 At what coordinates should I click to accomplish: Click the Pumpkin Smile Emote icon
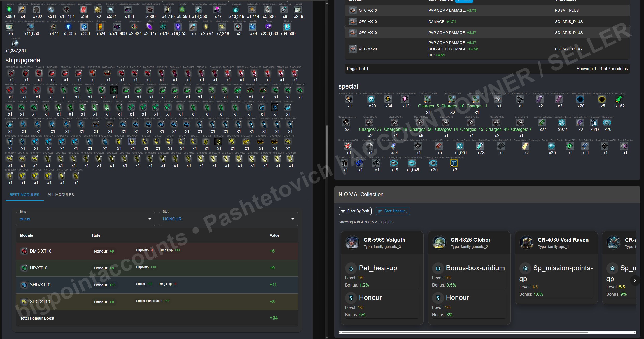click(551, 146)
